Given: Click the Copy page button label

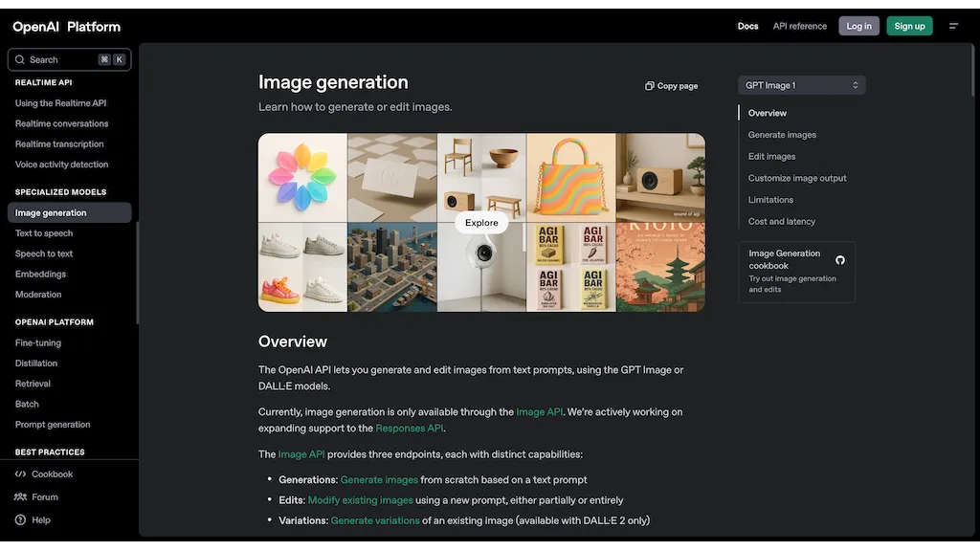Looking at the screenshot, I should click(678, 85).
